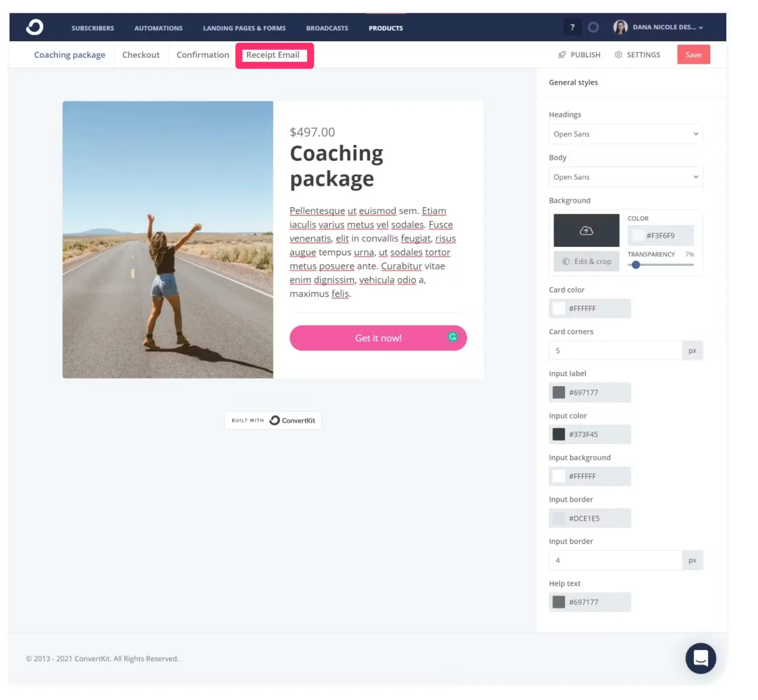
Task: Open the help question mark icon
Action: (572, 27)
